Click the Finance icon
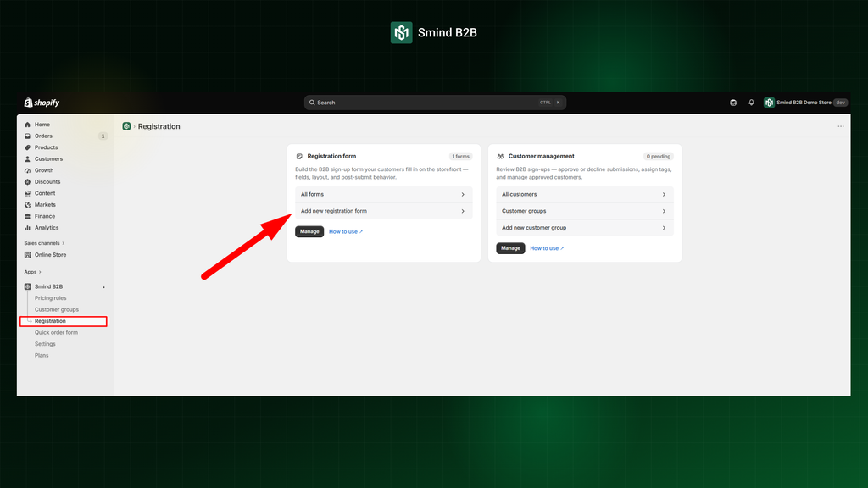Viewport: 868px width, 488px height. coord(28,216)
